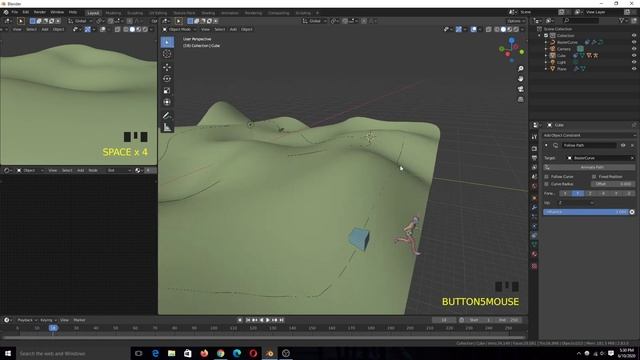This screenshot has width=640, height=360.
Task: Select the Scale tool in viewport toolbar
Action: pos(167,91)
